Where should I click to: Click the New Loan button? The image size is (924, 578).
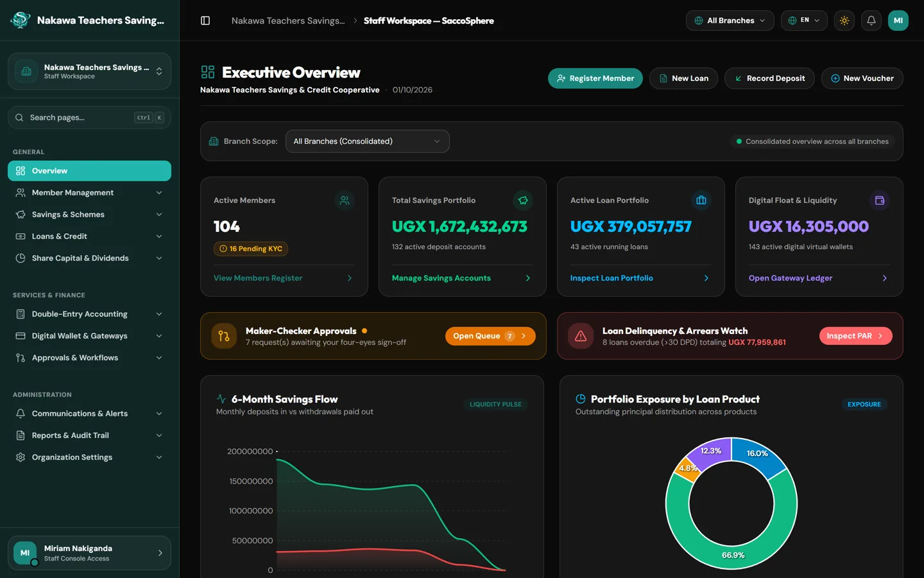tap(683, 78)
